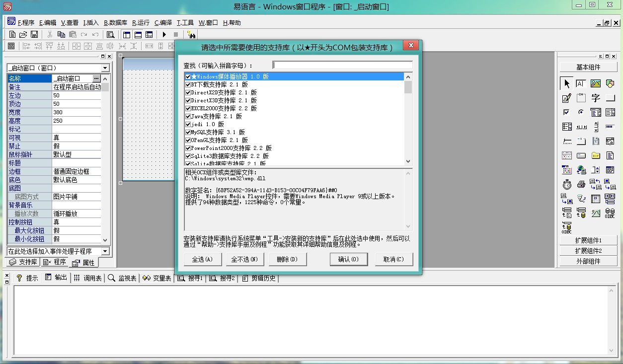Select the checkbox component icon
Image resolution: width=623 pixels, height=364 pixels.
pos(567,112)
